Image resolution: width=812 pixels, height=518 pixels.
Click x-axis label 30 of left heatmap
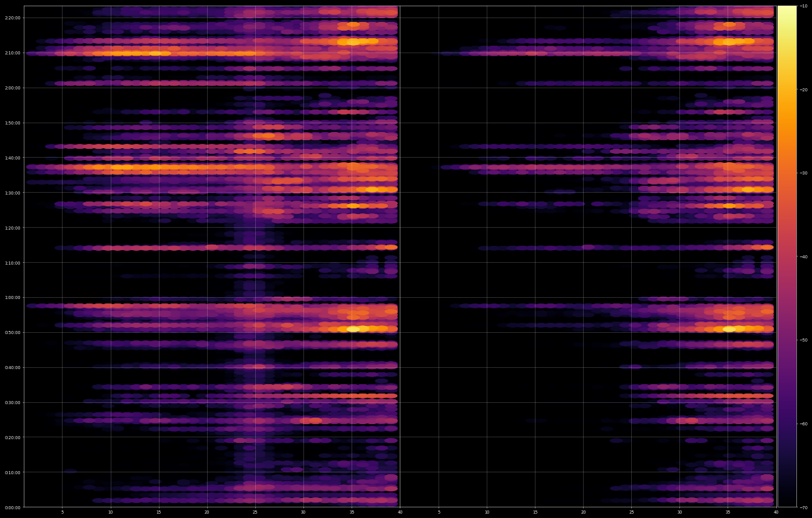pos(303,512)
